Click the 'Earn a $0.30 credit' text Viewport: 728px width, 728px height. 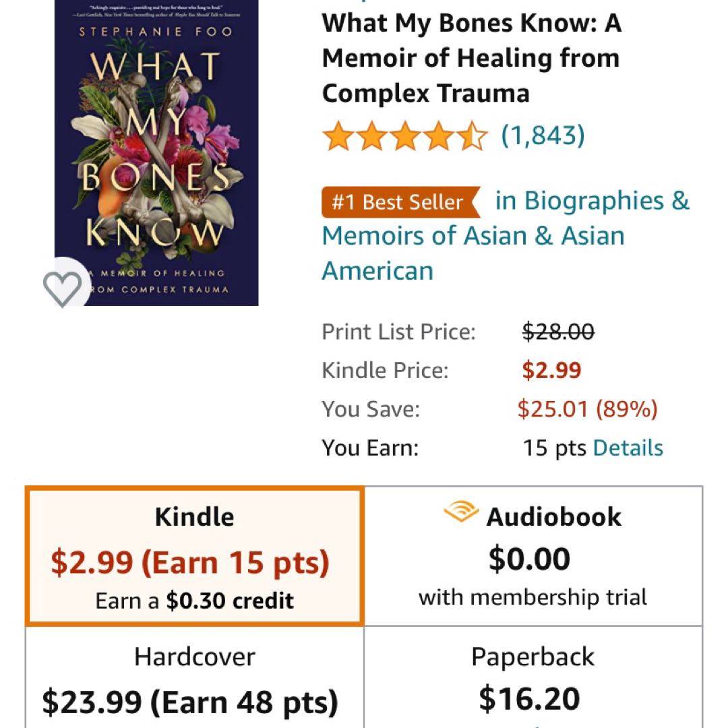click(x=195, y=601)
